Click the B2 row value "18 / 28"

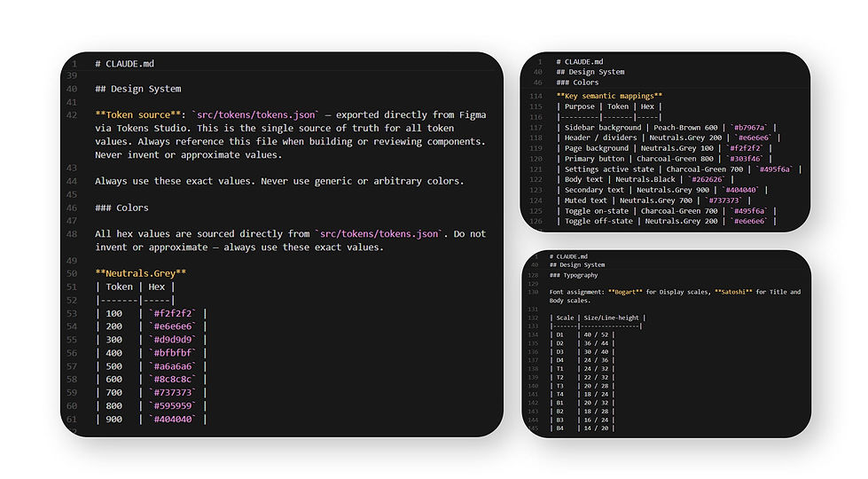click(596, 412)
